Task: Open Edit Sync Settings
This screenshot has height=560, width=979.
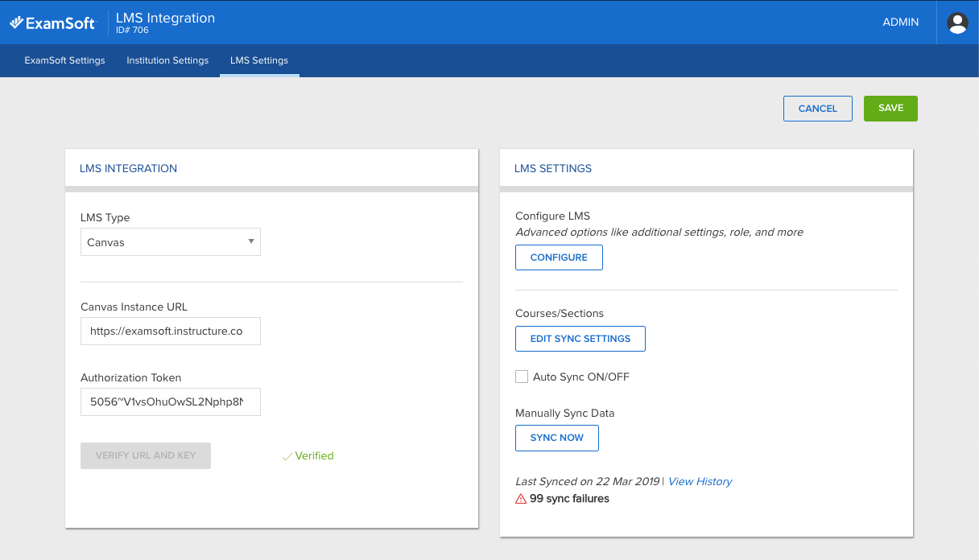Action: coord(580,339)
